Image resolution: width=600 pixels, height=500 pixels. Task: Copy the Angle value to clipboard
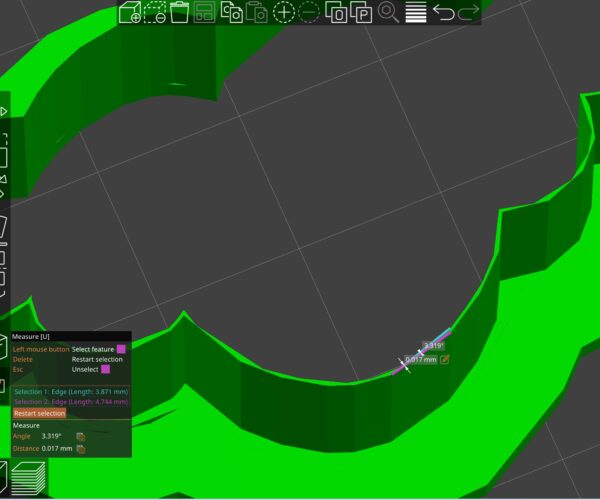click(81, 436)
